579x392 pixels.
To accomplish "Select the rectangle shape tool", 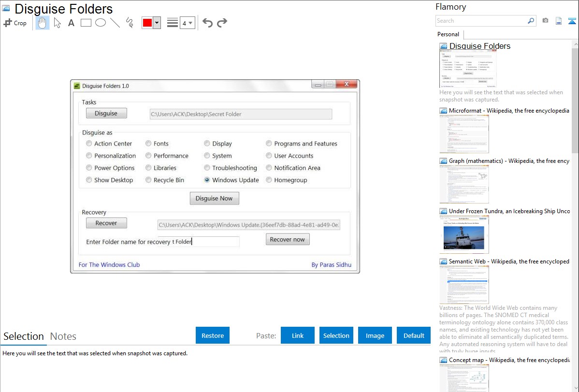I will click(86, 23).
